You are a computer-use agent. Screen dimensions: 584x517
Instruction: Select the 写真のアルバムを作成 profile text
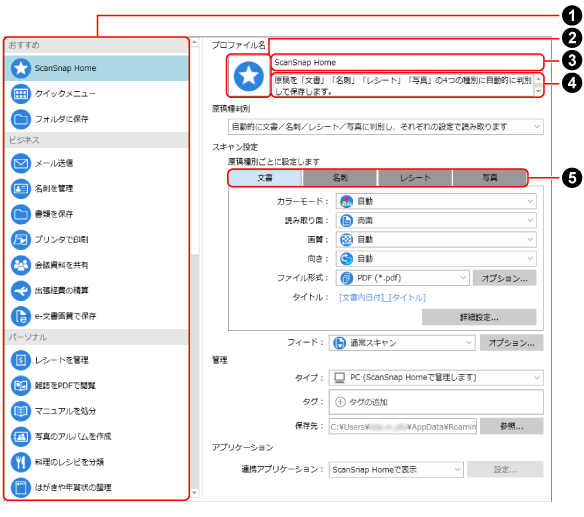pos(73,436)
